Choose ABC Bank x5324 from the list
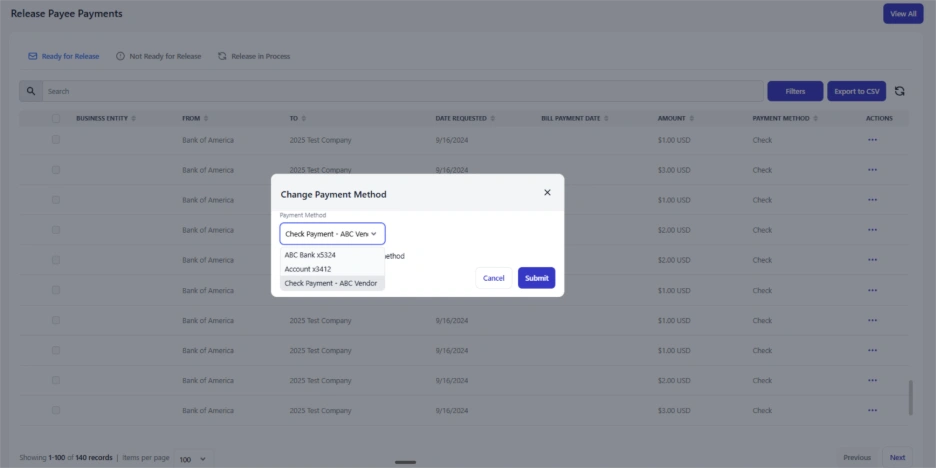Image resolution: width=936 pixels, height=468 pixels. click(x=310, y=255)
